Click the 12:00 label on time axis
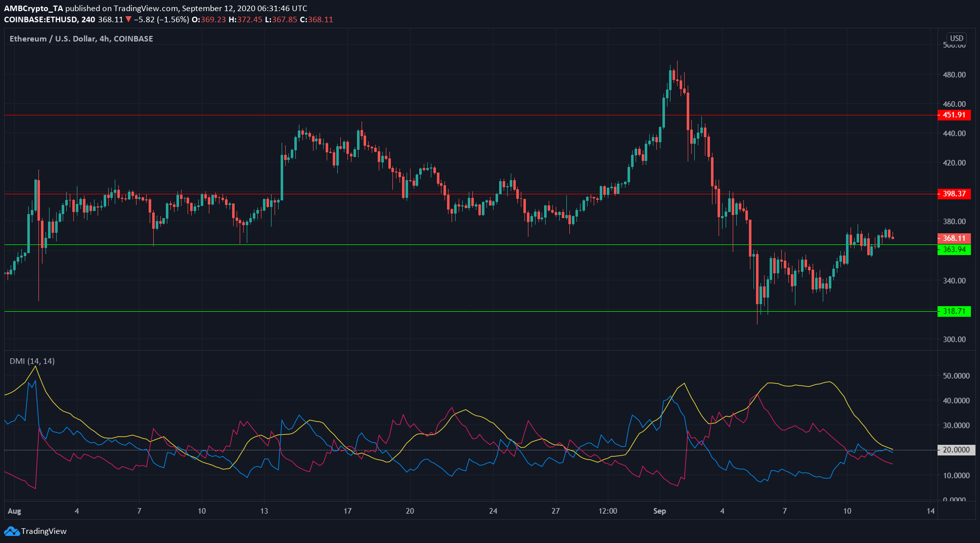Screen dimensions: 980x543 click(x=608, y=511)
